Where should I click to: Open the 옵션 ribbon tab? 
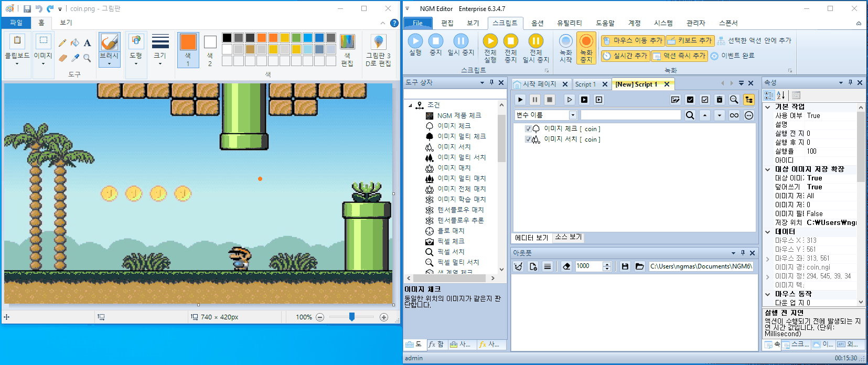coord(538,23)
